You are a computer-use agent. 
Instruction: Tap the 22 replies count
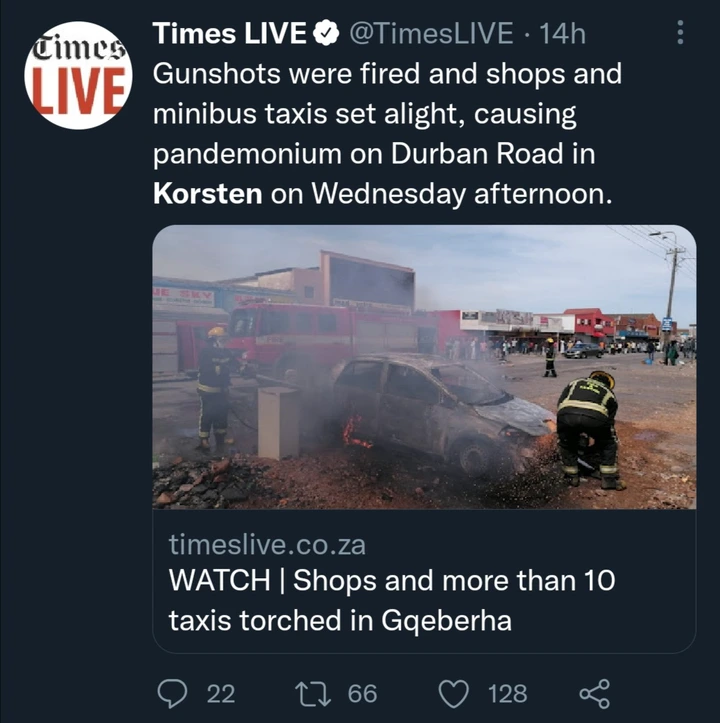(221, 693)
